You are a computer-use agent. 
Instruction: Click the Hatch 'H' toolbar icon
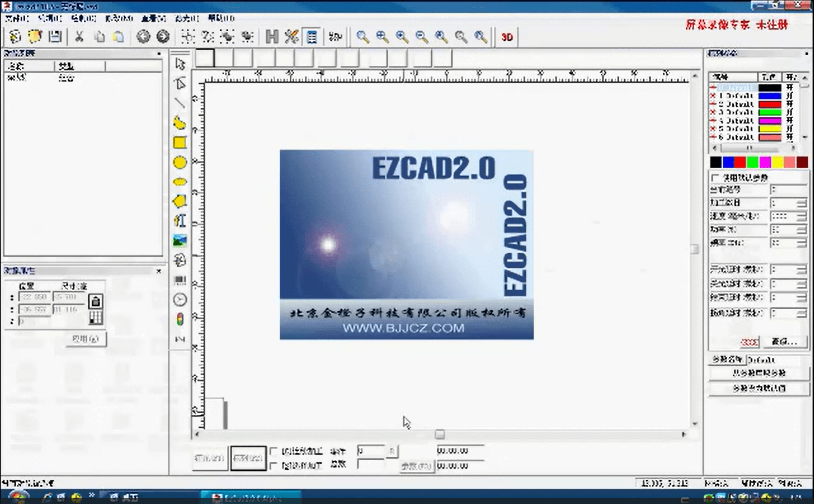[272, 37]
